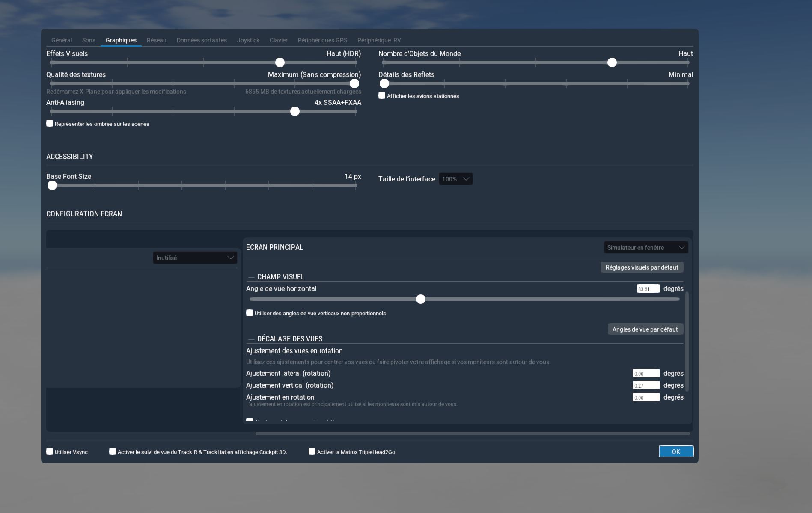Open the Sons tab

click(x=89, y=40)
